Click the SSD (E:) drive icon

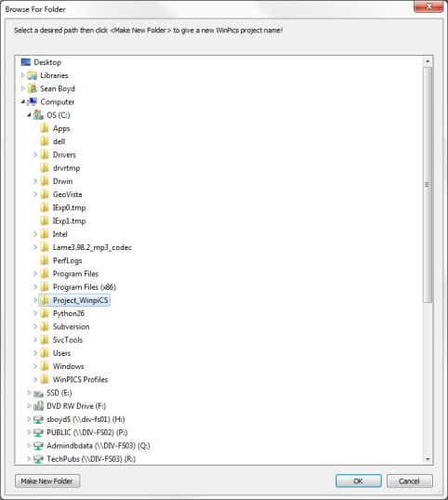39,393
